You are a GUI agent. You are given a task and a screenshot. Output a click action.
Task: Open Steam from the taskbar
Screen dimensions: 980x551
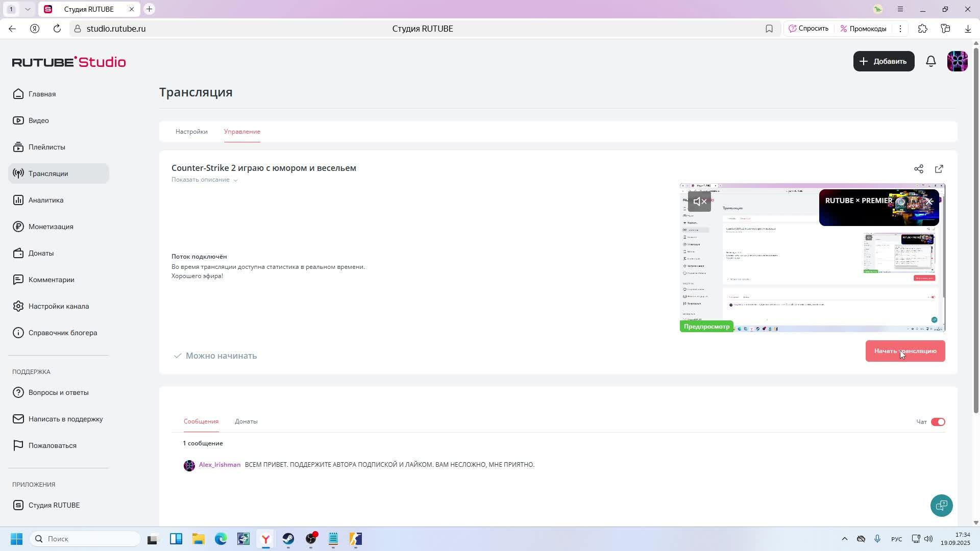click(288, 539)
